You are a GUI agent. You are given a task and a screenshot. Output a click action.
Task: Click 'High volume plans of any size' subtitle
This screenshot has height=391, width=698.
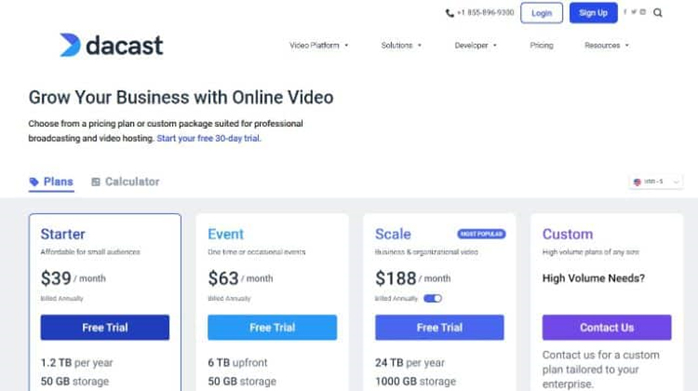click(x=591, y=252)
